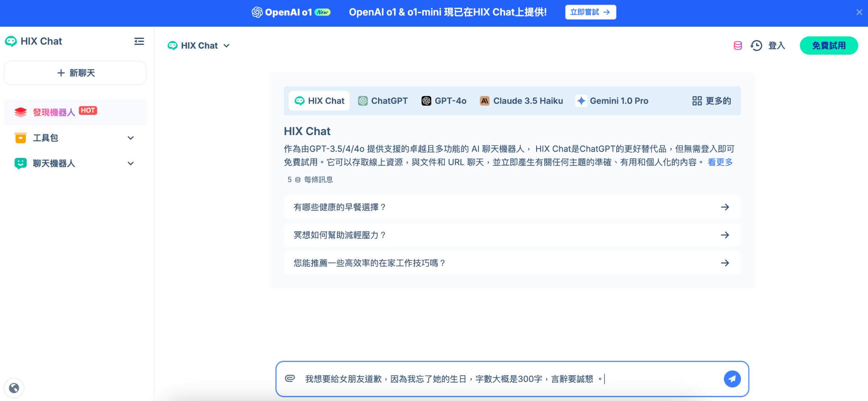
Task: Open 更多的 to see more models
Action: [712, 101]
